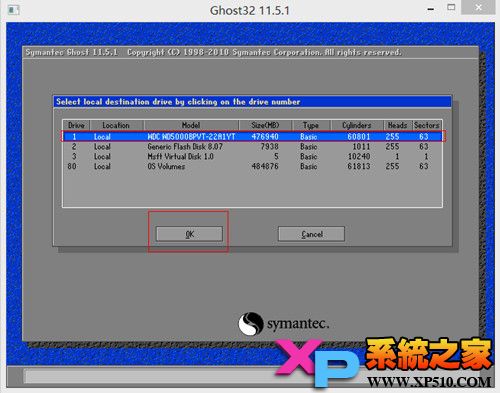This screenshot has width=500, height=393.
Task: Click the Cylinders column header
Action: (357, 125)
